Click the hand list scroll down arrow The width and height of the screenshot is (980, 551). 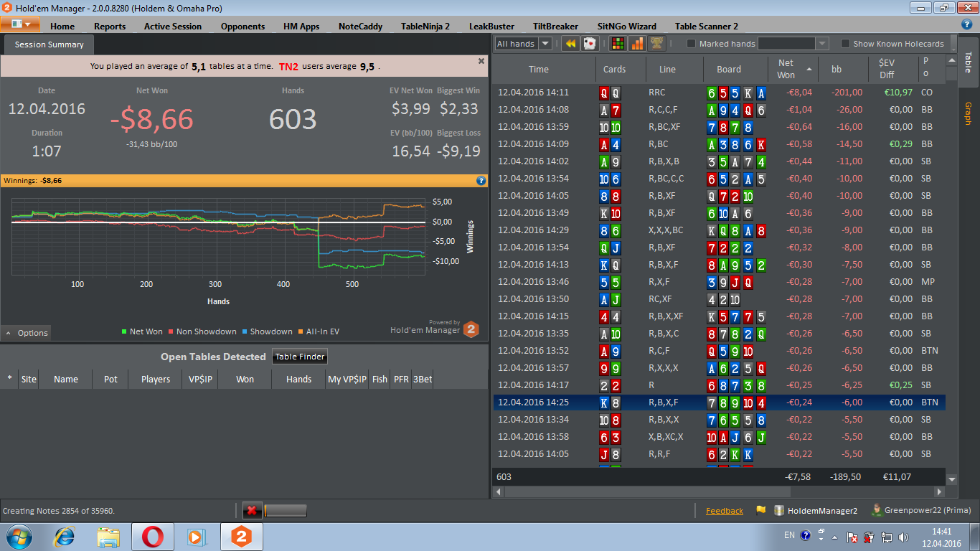(952, 479)
